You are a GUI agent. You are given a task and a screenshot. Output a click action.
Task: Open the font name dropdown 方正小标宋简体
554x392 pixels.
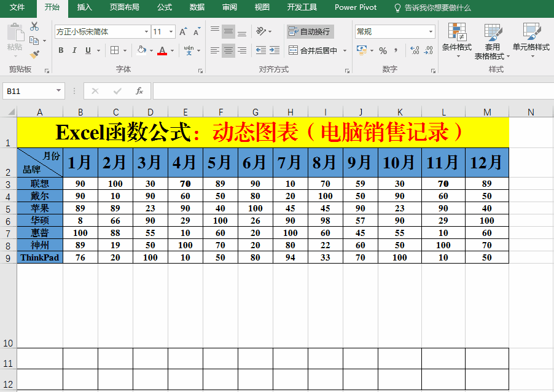click(146, 32)
